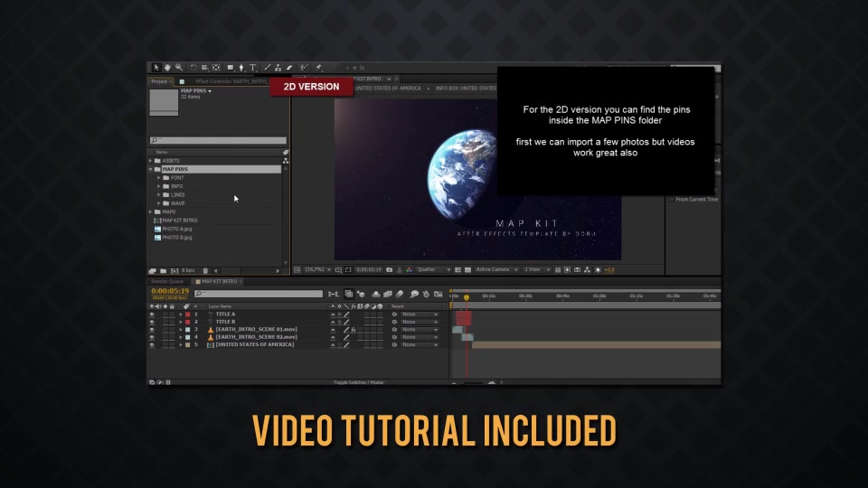Delete selected project item with trash icon
This screenshot has width=868, height=488.
click(205, 270)
